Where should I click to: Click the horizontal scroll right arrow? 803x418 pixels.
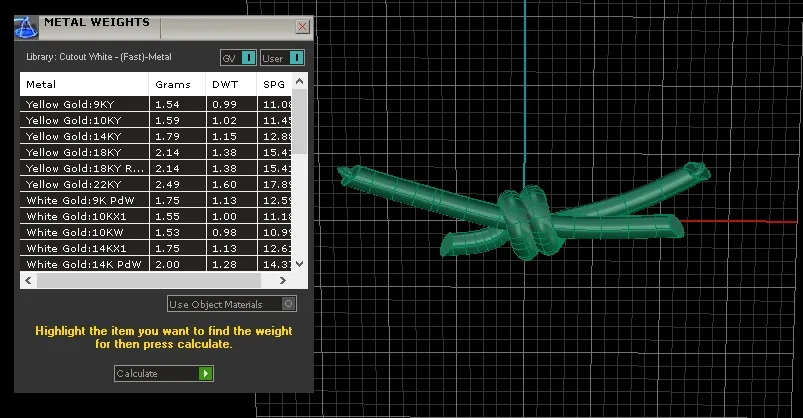point(283,281)
